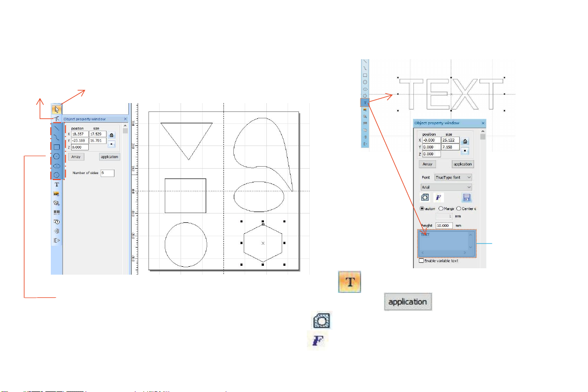The image size is (588, 392).
Task: Click Array button in text properties panel
Action: 428,164
